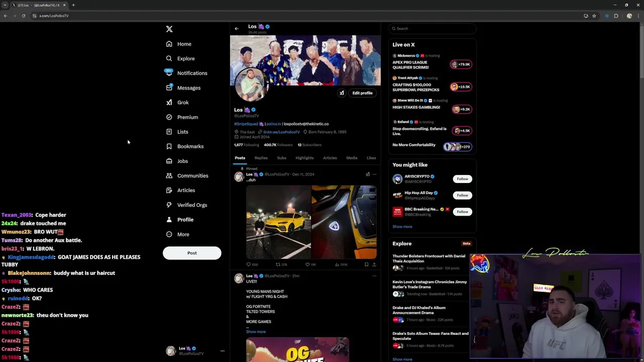
Task: Open the Explore search icon
Action: pyautogui.click(x=169, y=58)
